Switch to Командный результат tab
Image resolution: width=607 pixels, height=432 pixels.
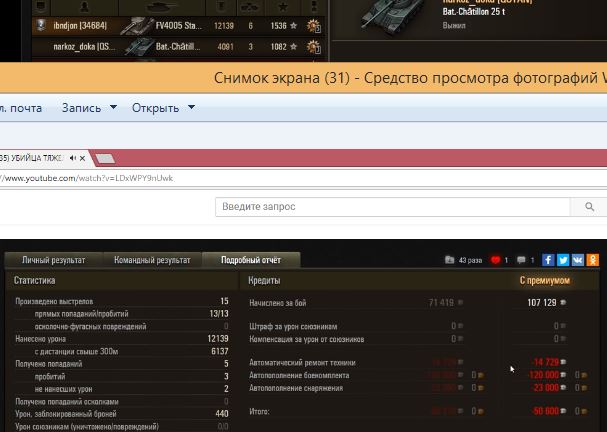[152, 260]
